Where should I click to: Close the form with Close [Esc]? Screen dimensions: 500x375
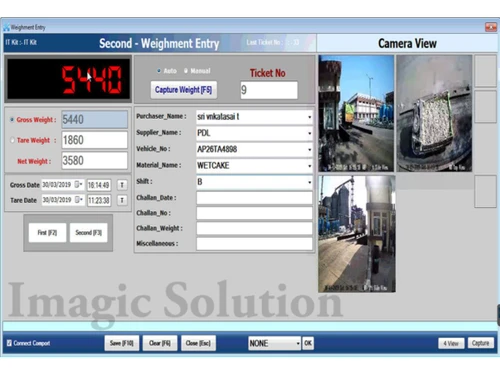pos(198,343)
